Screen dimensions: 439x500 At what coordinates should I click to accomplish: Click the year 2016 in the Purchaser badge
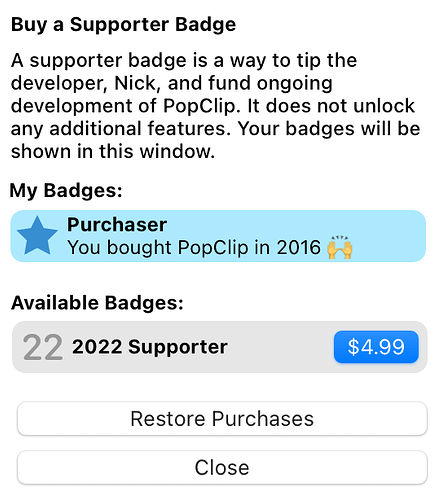point(299,247)
